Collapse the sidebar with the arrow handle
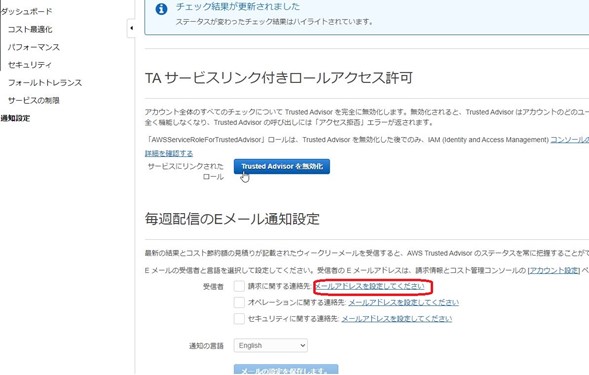Image resolution: width=589 pixels, height=375 pixels. pyautogui.click(x=131, y=28)
